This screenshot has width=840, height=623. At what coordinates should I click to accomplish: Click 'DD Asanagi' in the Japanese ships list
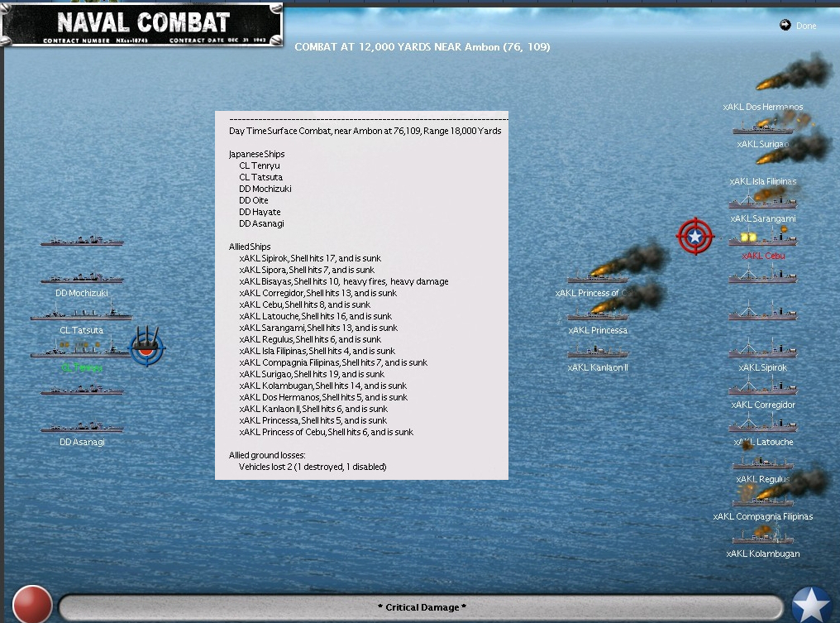261,223
